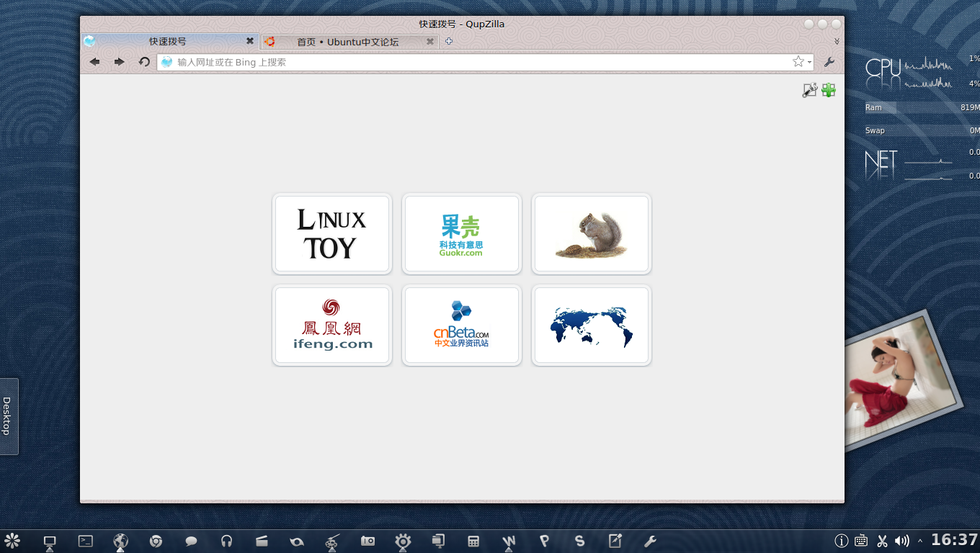The image size is (980, 553).
Task: Go back with the back arrow
Action: point(94,62)
